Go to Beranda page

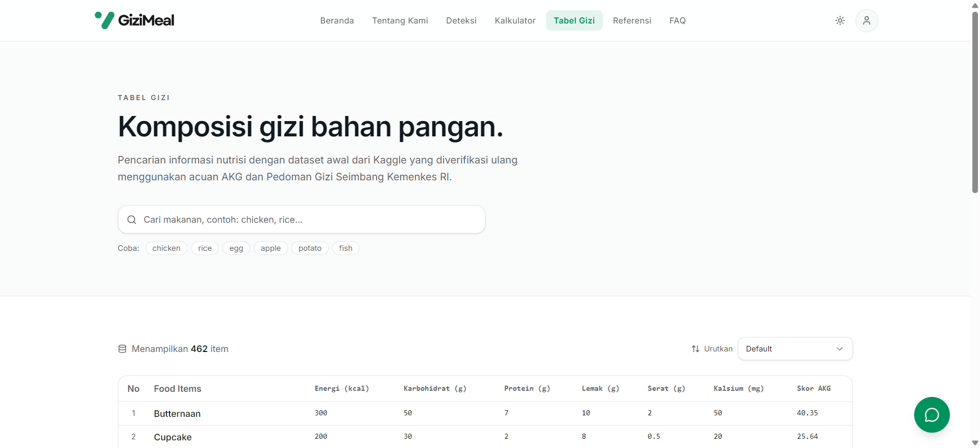pos(337,20)
